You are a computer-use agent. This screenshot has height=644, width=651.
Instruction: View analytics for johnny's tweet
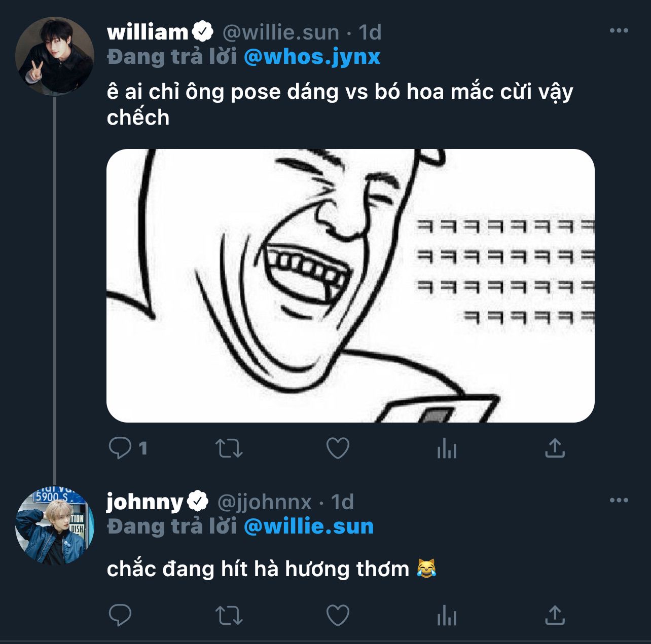pyautogui.click(x=447, y=616)
